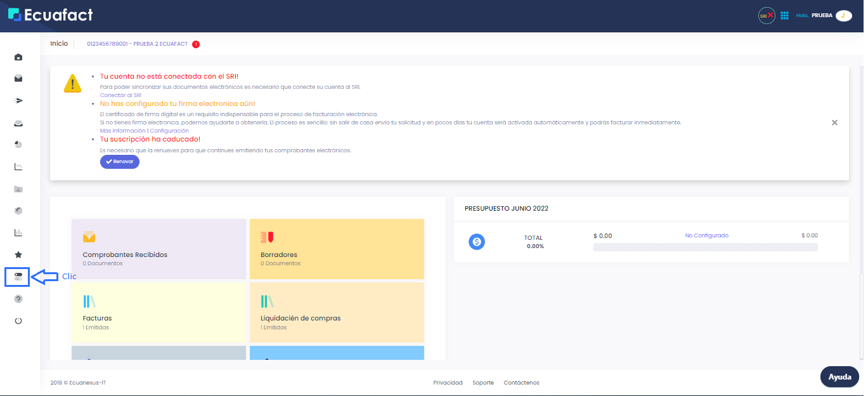868x396 pixels.
Task: Open favorites with the star icon
Action: tap(18, 254)
